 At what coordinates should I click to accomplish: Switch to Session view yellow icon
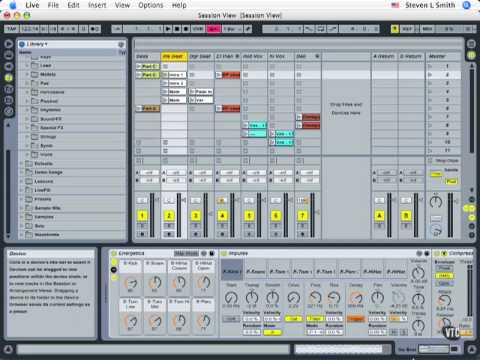(x=471, y=55)
